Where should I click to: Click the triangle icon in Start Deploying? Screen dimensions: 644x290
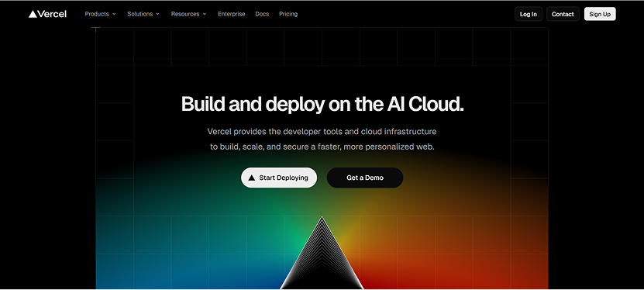click(x=252, y=178)
